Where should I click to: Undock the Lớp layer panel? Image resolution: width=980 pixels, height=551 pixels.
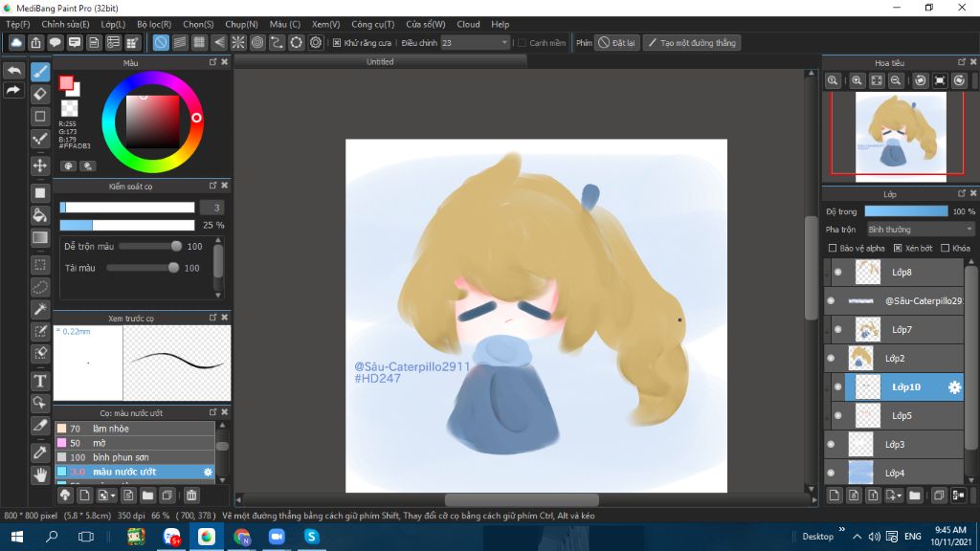click(x=961, y=193)
